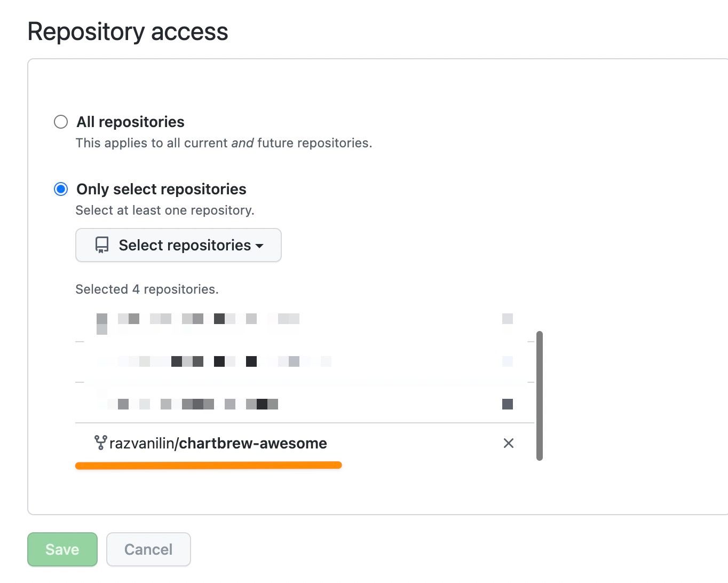Cancel the repository access changes
This screenshot has width=728, height=583.
coord(148,549)
